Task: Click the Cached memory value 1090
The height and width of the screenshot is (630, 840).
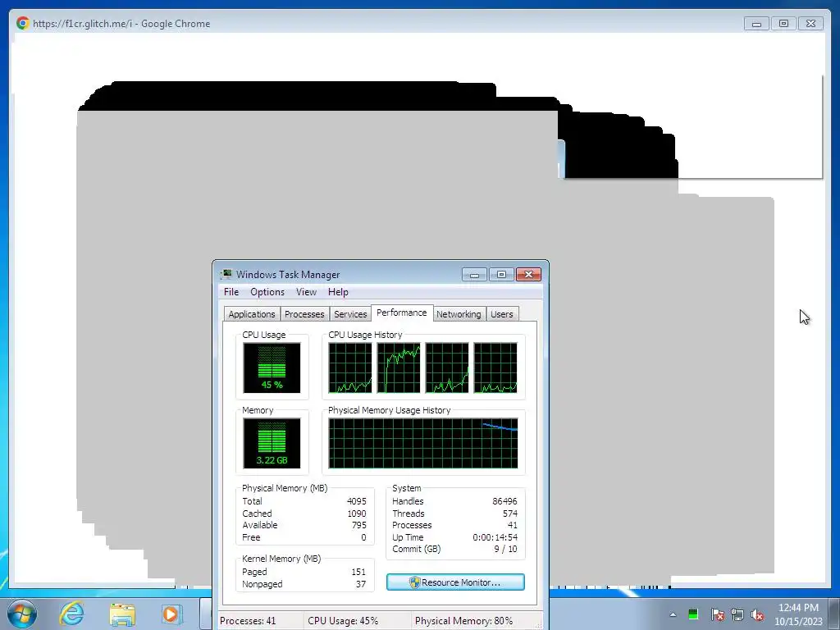Action: pos(357,514)
